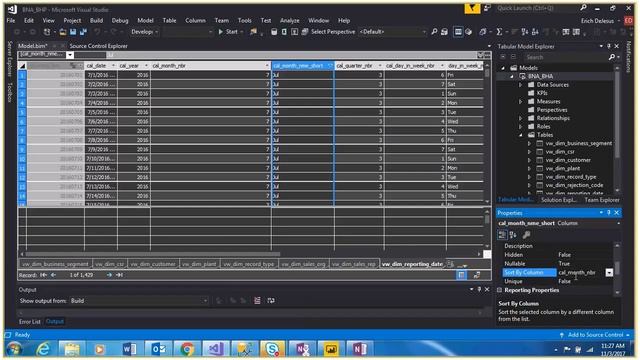Click the Property Pages wrench icon
640x360 pixels.
coord(527,235)
